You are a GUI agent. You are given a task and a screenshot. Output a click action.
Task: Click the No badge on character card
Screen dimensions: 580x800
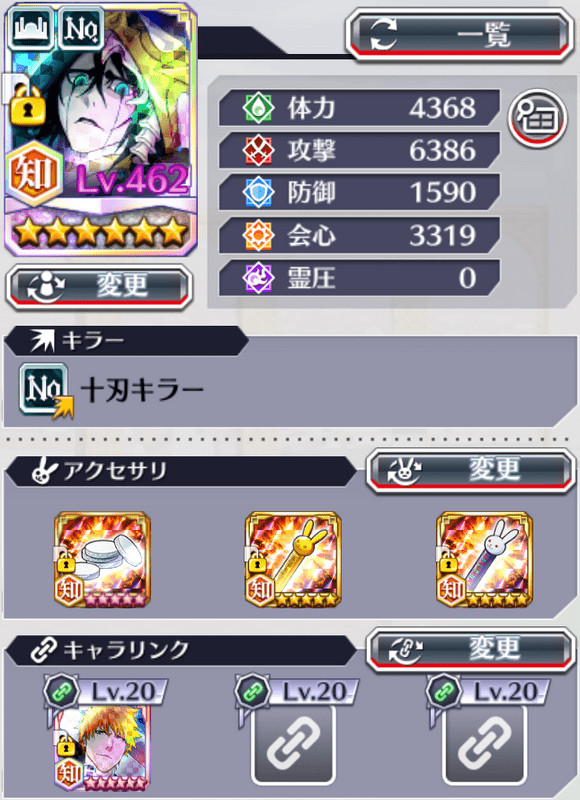tap(81, 29)
